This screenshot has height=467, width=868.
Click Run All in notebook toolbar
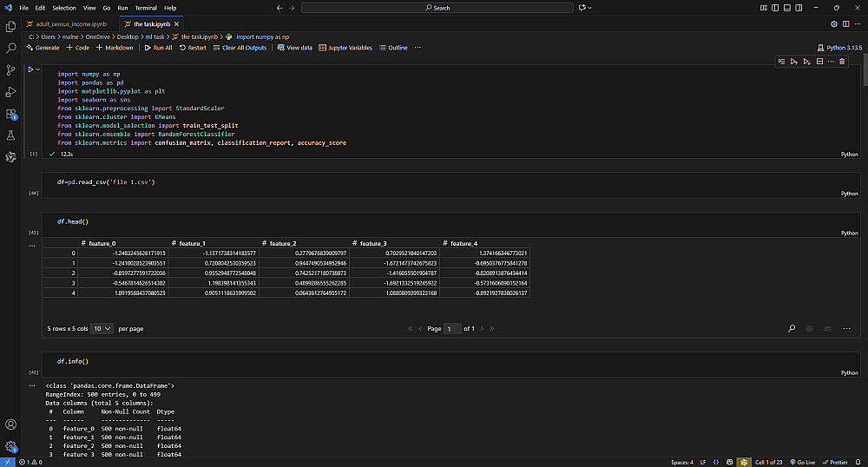click(158, 48)
